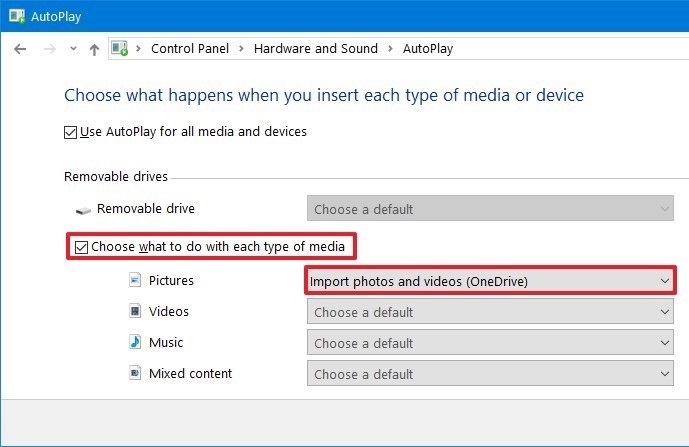Click the Pictures media icon
689x447 pixels.
[x=135, y=281]
